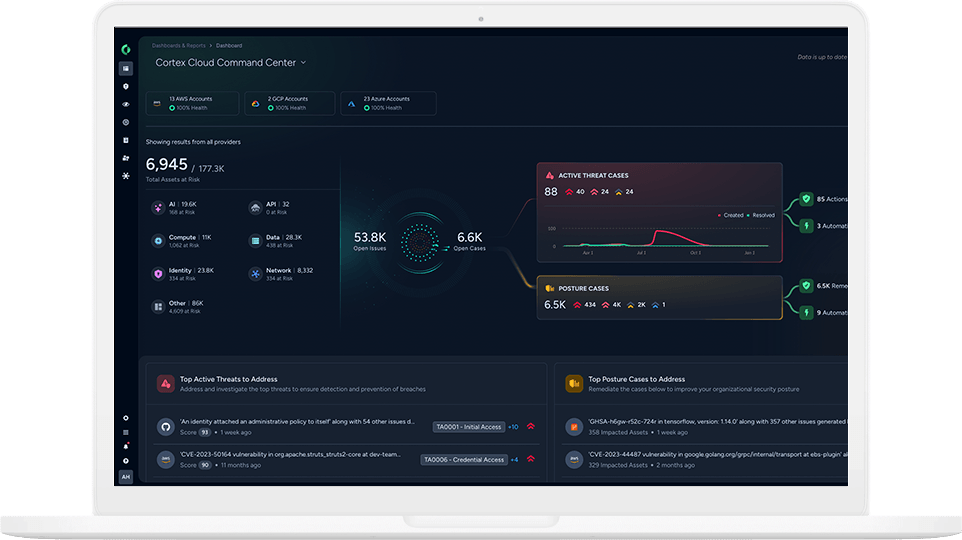Click the Identity shield icon
Screen dimensions: 962x540
point(158,274)
